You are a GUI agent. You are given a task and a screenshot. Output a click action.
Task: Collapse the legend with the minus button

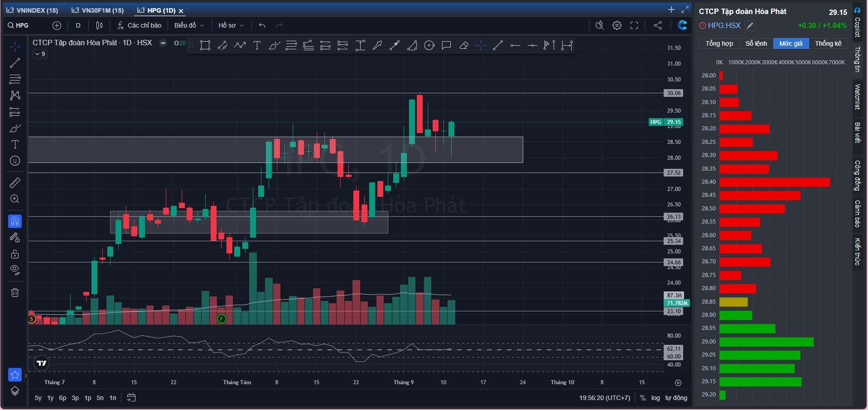163,43
